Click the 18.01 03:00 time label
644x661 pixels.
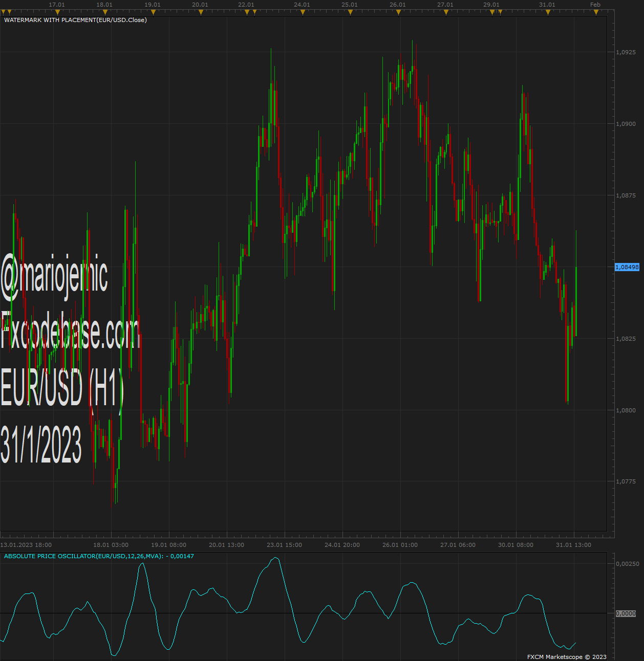111,545
